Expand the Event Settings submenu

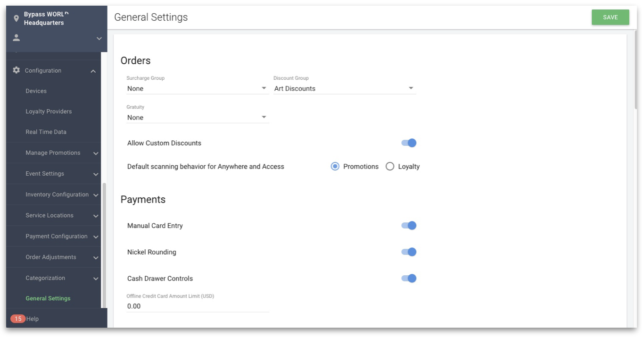click(x=96, y=174)
